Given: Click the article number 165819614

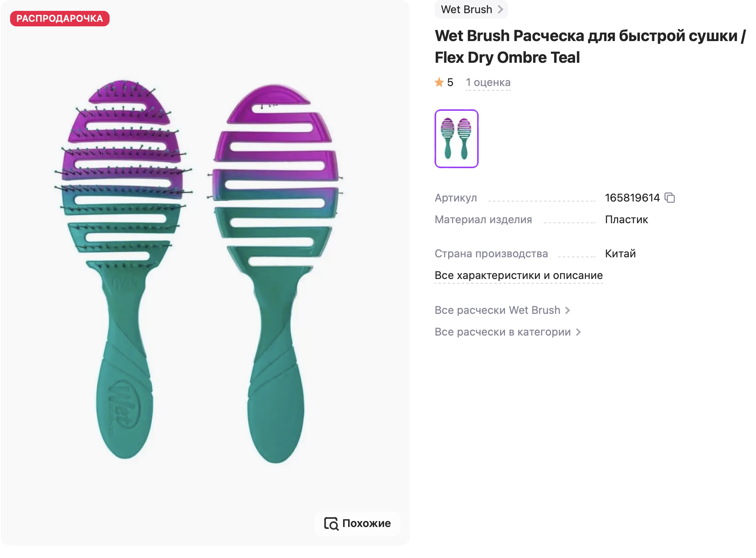Looking at the screenshot, I should [x=632, y=198].
